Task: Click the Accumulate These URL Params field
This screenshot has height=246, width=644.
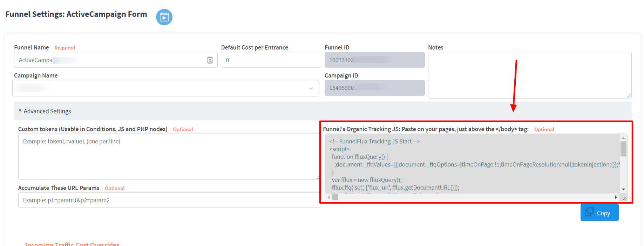Action: point(169,200)
